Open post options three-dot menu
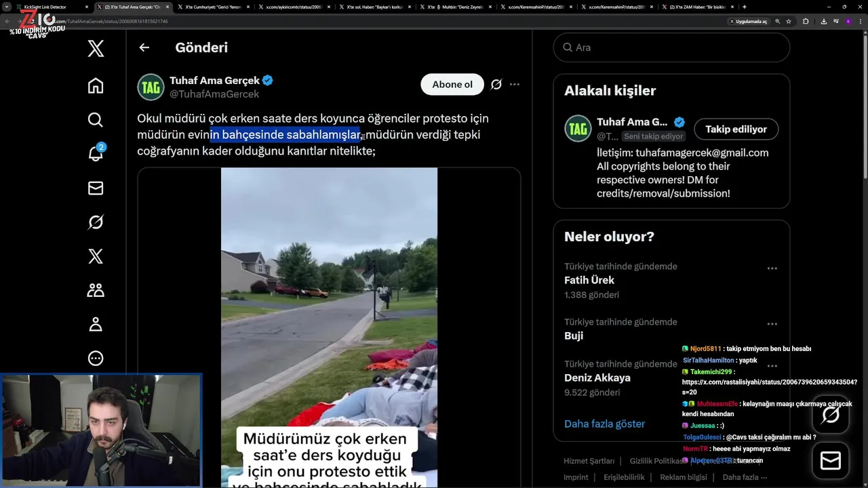This screenshot has width=868, height=488. pos(515,85)
